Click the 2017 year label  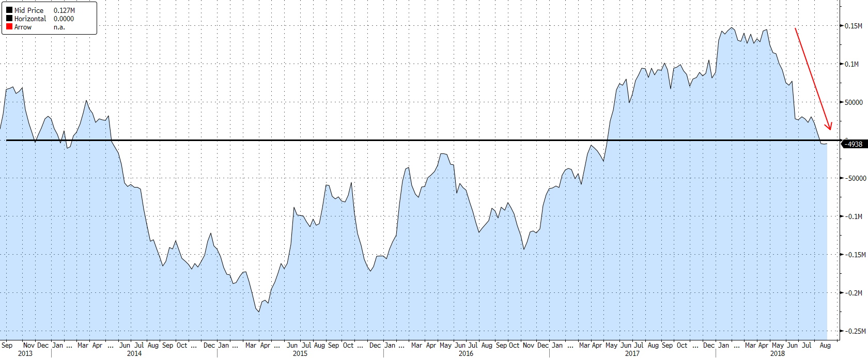632,353
